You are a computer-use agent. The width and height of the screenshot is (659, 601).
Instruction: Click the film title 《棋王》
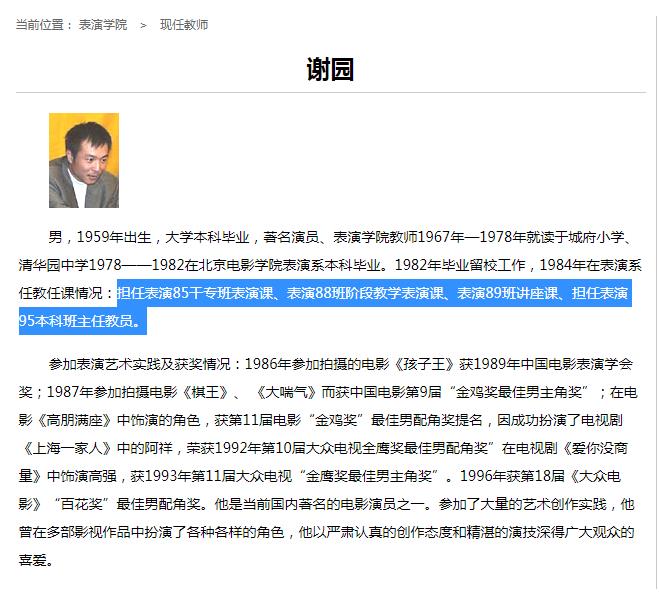pyautogui.click(x=206, y=392)
